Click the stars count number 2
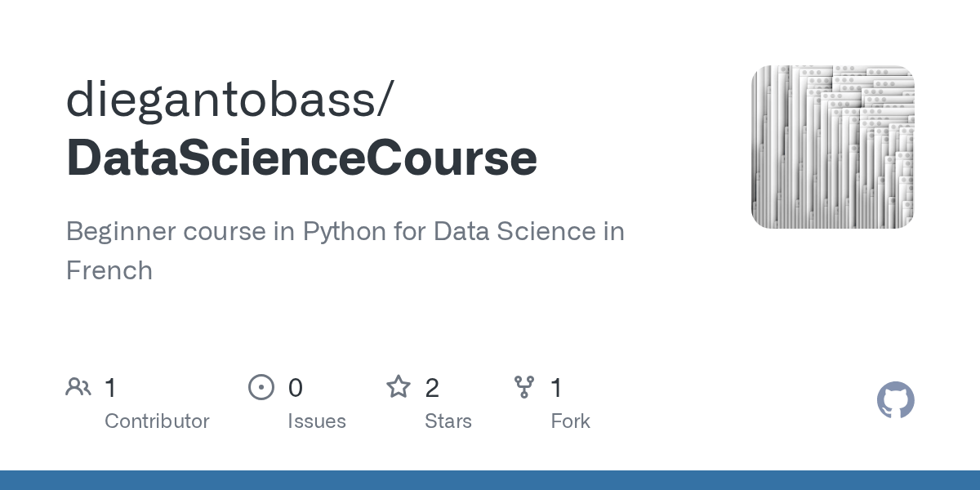980x490 pixels. point(432,387)
